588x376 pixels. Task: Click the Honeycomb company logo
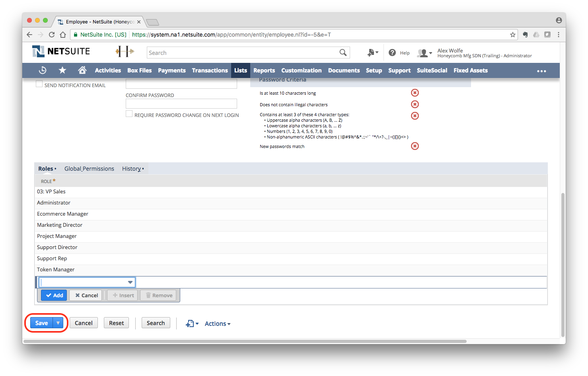[x=125, y=51]
